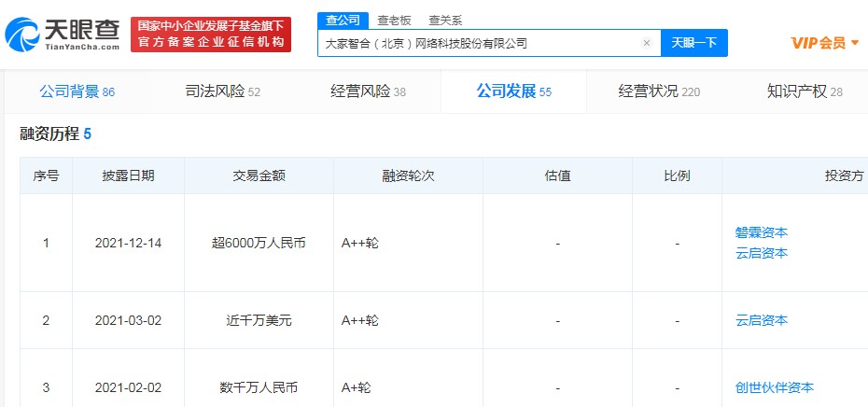Open the 创世伙伴资本 investor link
The height and width of the screenshot is (407, 868).
pyautogui.click(x=775, y=387)
